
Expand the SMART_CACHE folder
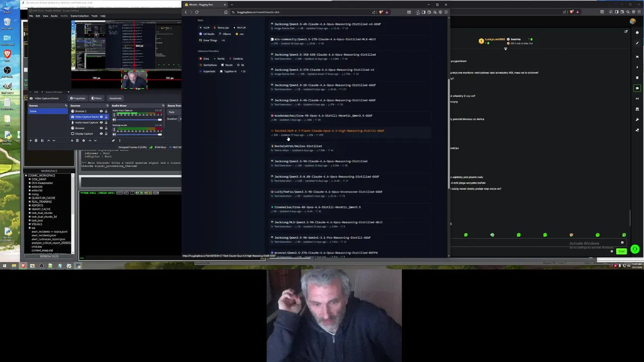pos(30,209)
